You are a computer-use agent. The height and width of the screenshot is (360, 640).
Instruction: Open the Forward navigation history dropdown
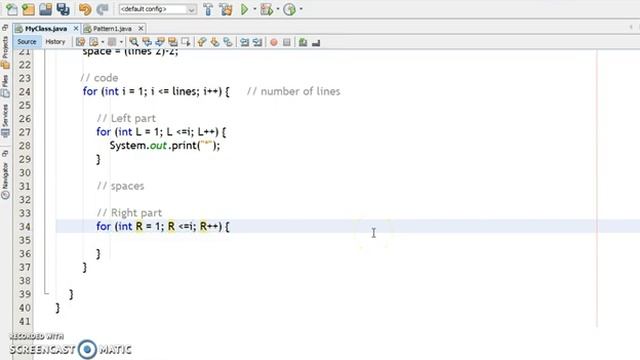(121, 42)
